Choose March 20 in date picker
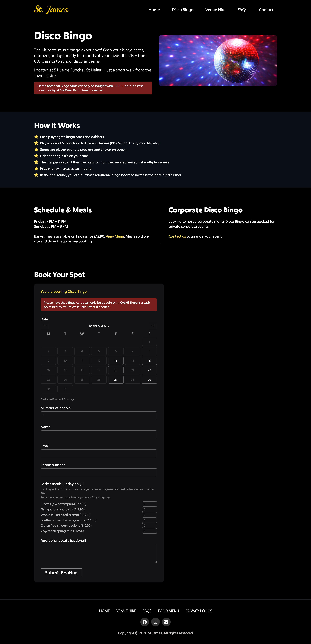Screen dimensions: 311x644 pos(116,370)
